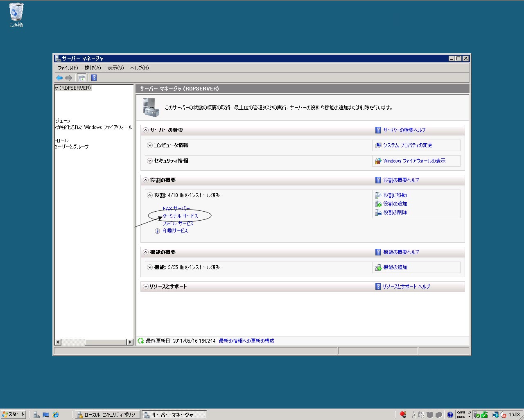Screen dimensions: 524x420
Task: Click the システム プロパティの変更 link
Action: coord(408,145)
